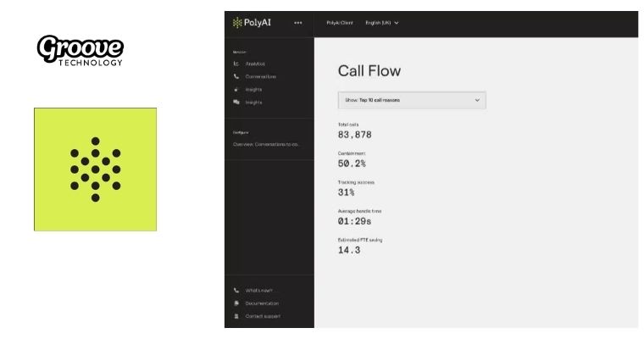644x339 pixels.
Task: Click the Groove Technology logo
Action: coord(80,50)
